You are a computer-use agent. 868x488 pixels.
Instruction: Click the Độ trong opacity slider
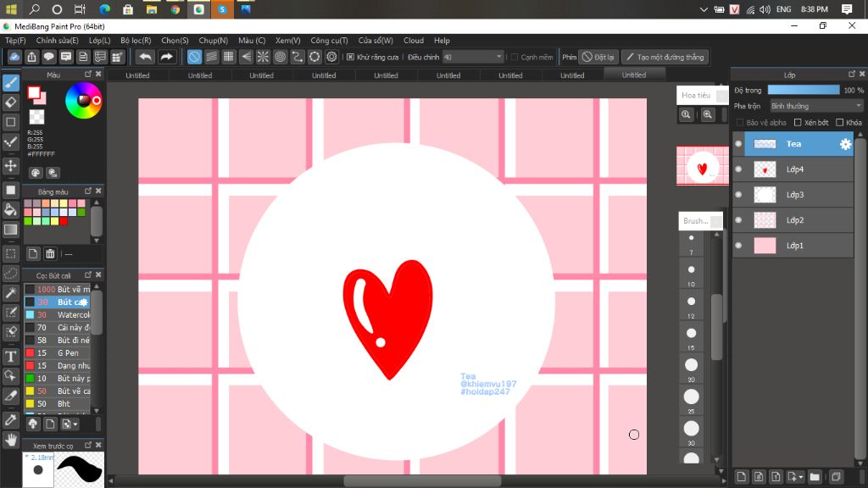click(804, 90)
